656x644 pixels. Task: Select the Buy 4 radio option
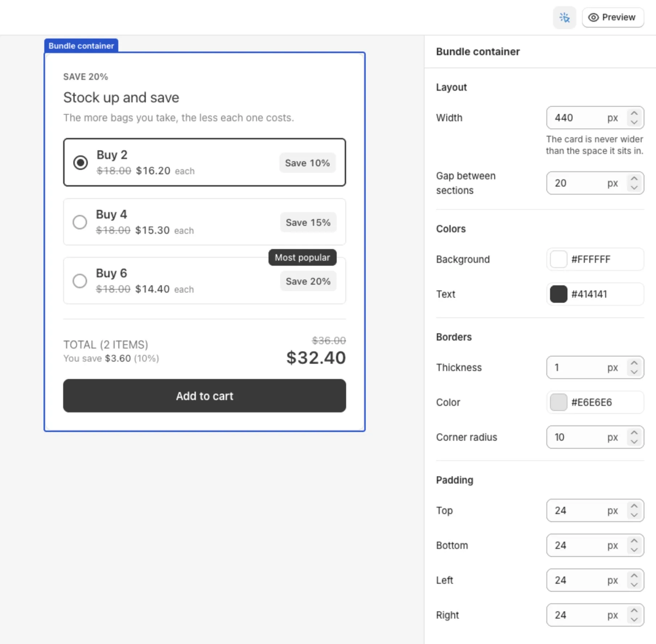pos(80,222)
